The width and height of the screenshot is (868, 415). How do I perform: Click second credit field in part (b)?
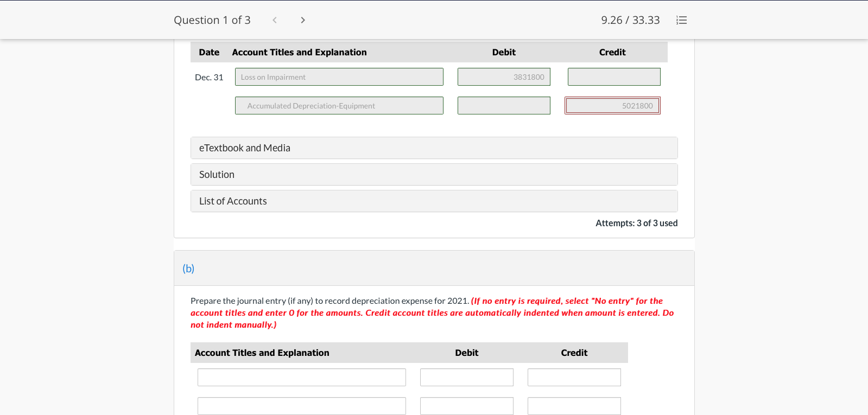[574, 406]
